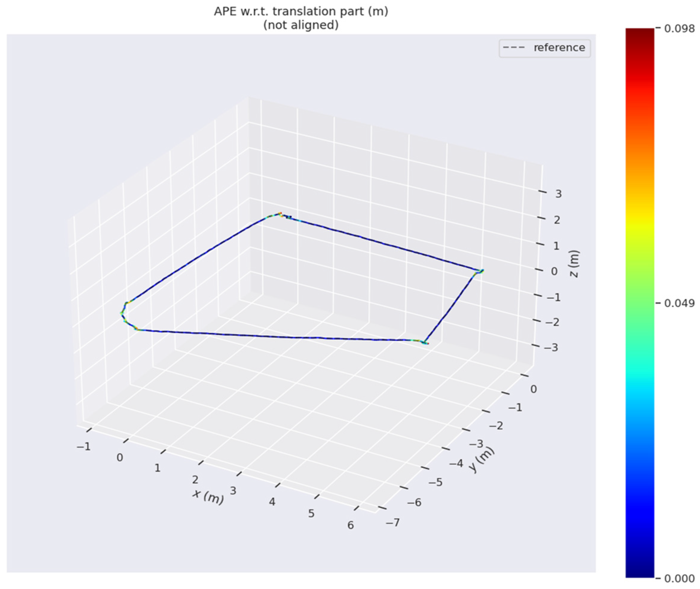Screen dimensions: 700x589
Task: Click the green middle of colorbar near 0.049
Action: point(640,303)
